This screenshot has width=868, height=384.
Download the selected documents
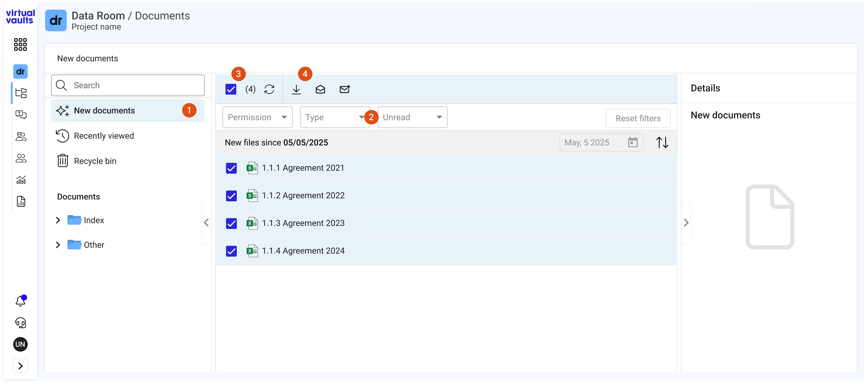pos(296,89)
